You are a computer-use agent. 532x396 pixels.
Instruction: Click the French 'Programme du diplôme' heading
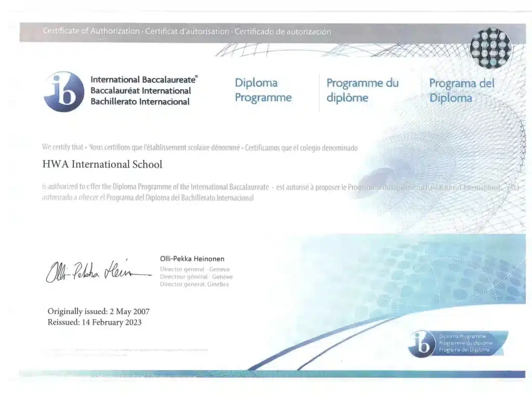[363, 90]
